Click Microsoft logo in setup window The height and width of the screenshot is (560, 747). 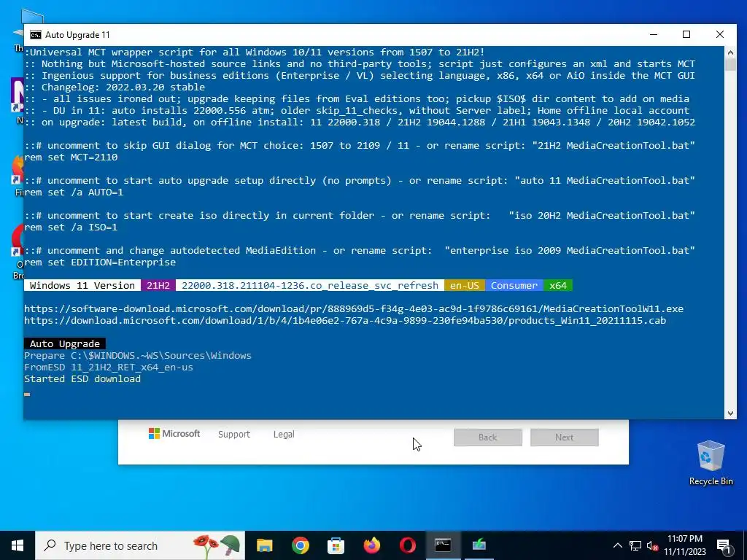coord(174,434)
